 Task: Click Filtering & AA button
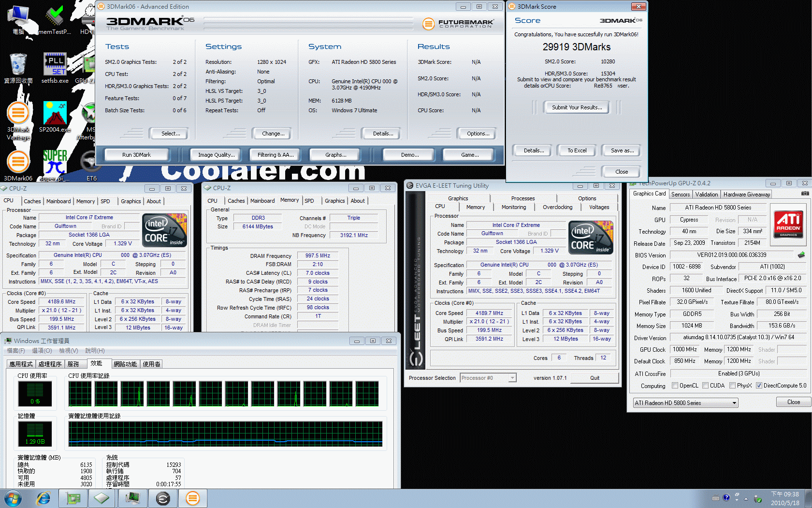coord(275,155)
